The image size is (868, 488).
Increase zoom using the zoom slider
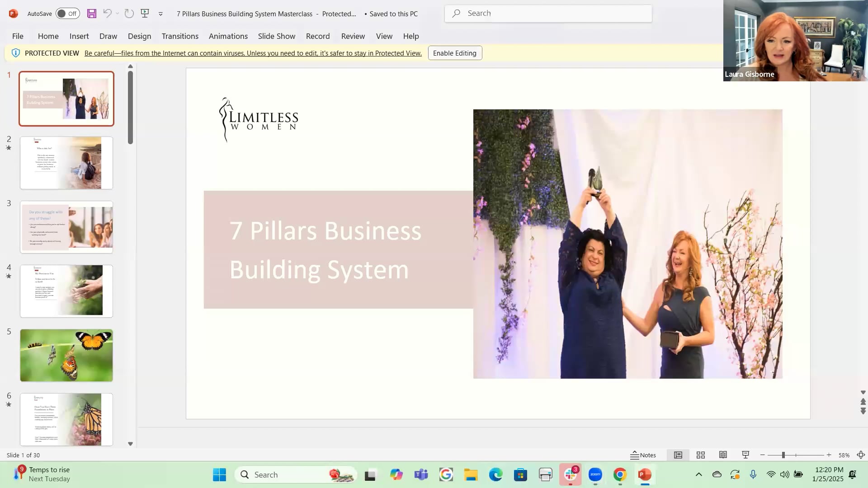[x=829, y=455]
